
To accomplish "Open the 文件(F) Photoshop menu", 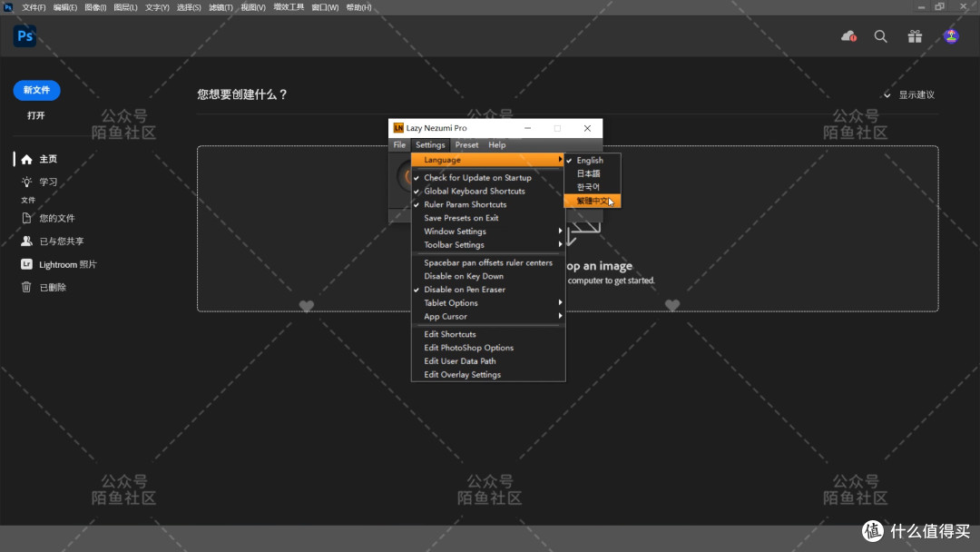I will (x=34, y=7).
